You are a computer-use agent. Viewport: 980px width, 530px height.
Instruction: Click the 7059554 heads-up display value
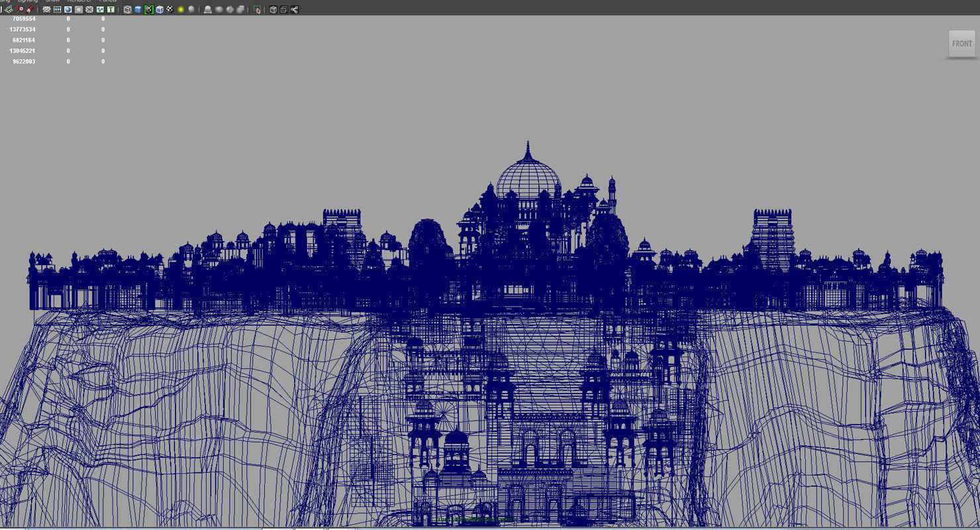coord(24,19)
